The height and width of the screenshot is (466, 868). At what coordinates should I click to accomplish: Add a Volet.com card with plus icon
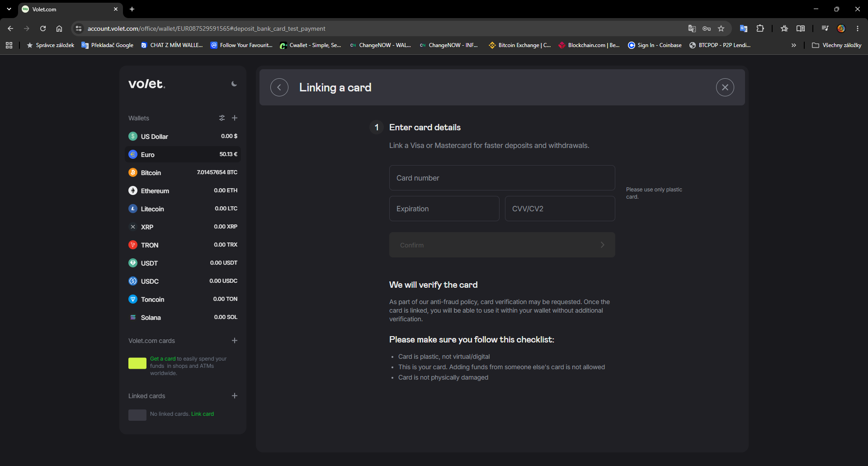(235, 341)
